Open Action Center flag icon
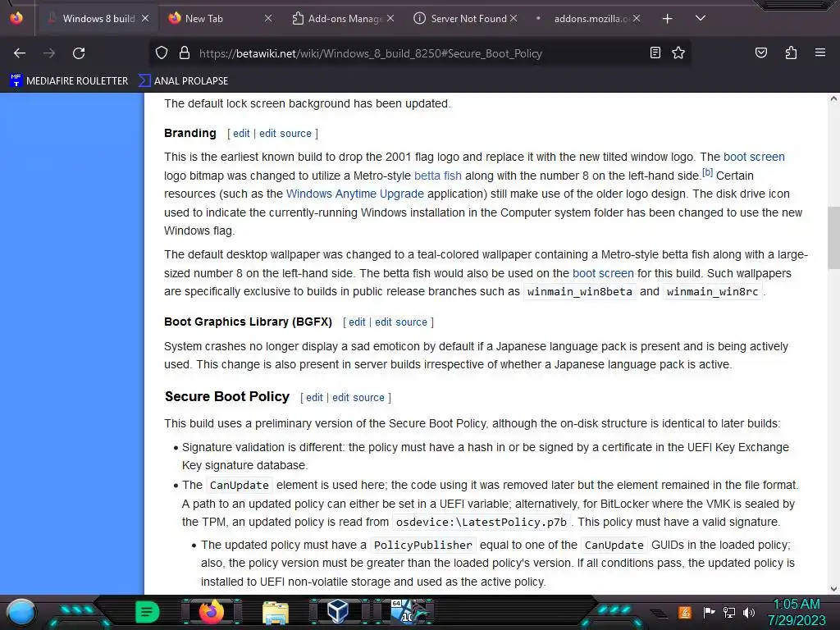The image size is (840, 630). click(709, 612)
